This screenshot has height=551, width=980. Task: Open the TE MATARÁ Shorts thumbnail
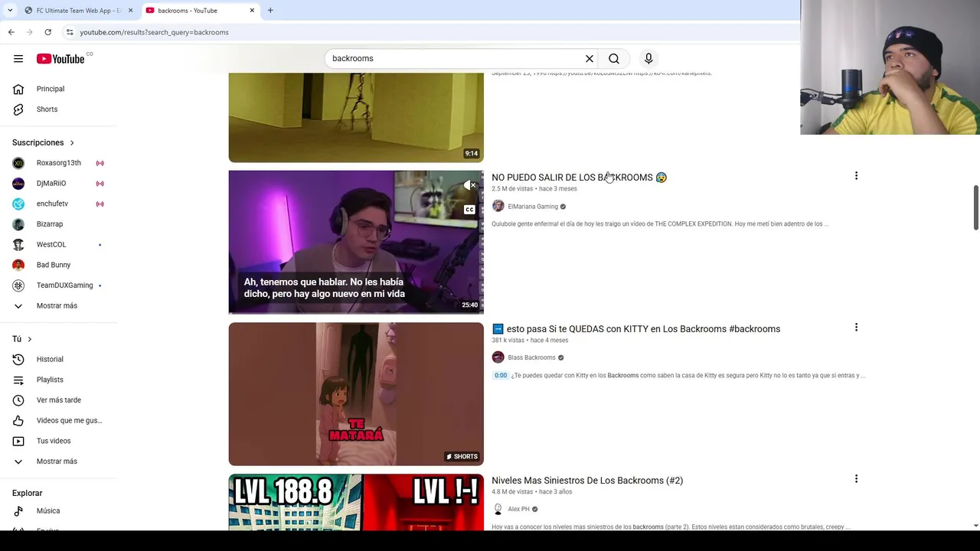click(356, 394)
